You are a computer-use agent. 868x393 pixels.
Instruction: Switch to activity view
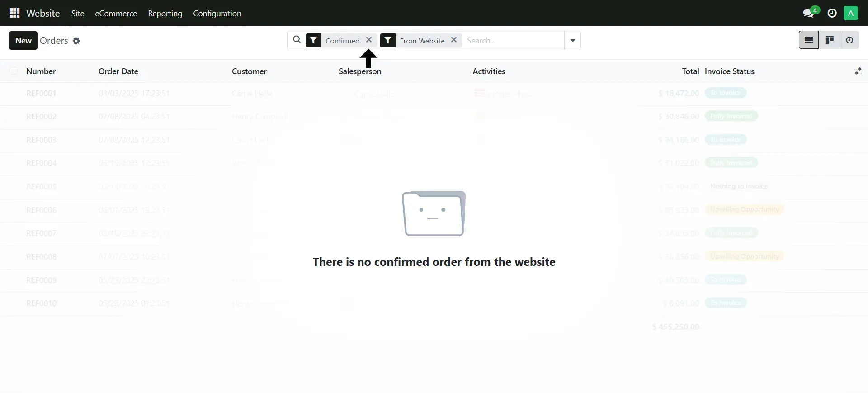coord(849,40)
